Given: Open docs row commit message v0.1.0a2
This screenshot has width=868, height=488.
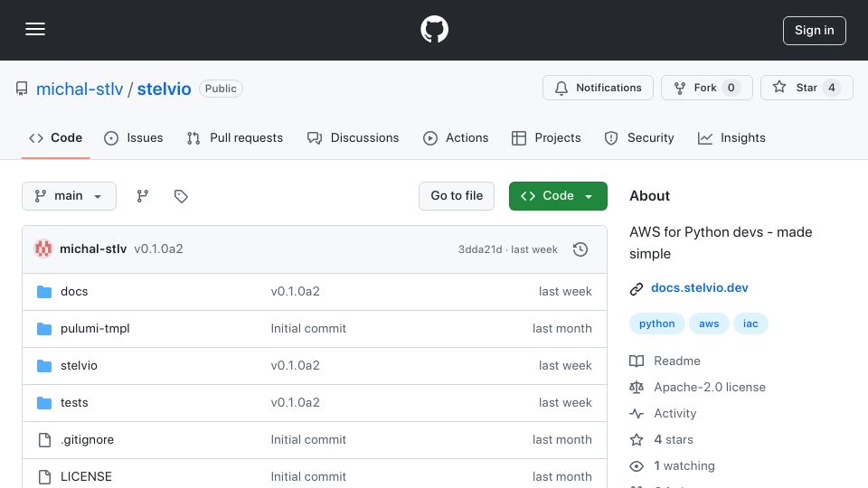Looking at the screenshot, I should (295, 292).
